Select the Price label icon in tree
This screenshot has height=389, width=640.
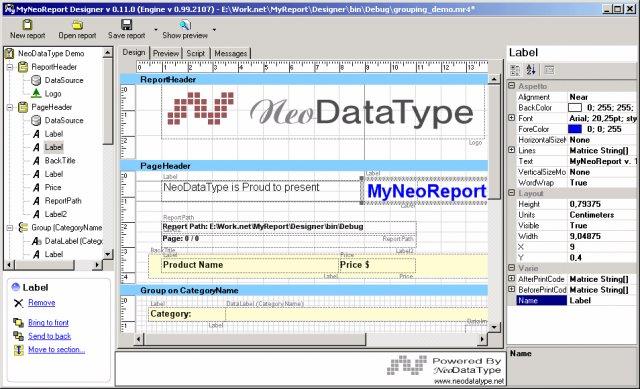[x=36, y=188]
